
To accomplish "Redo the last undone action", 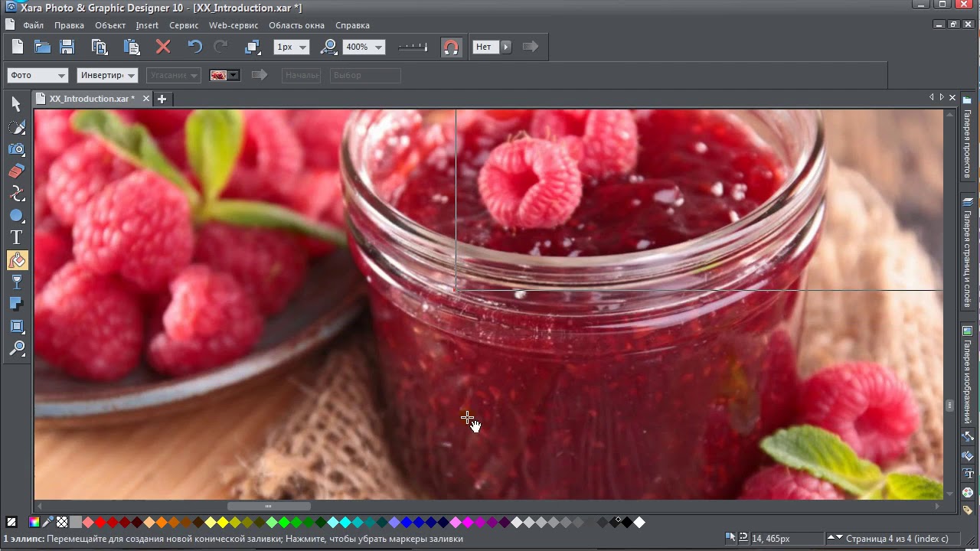I will click(x=220, y=47).
